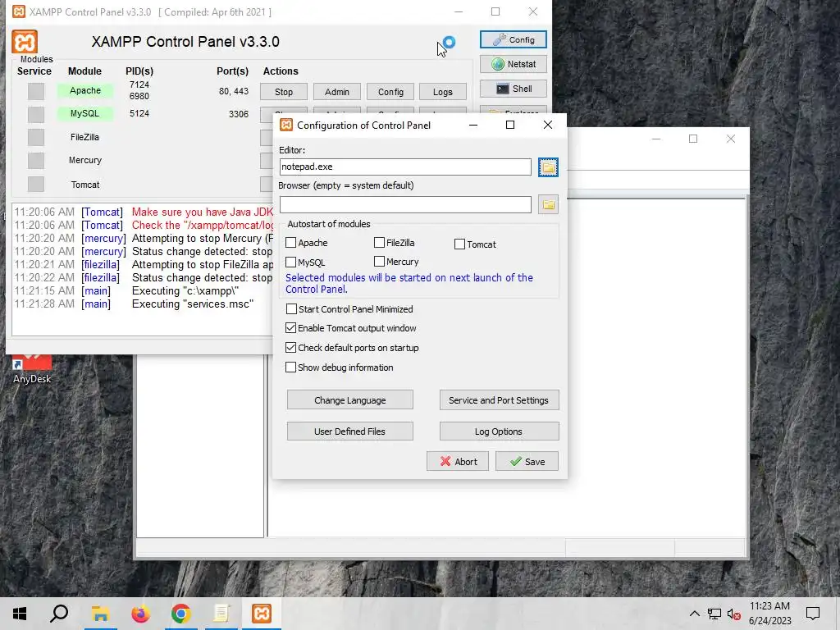Open taskbar search magnifier
The image size is (840, 630).
pos(59,614)
